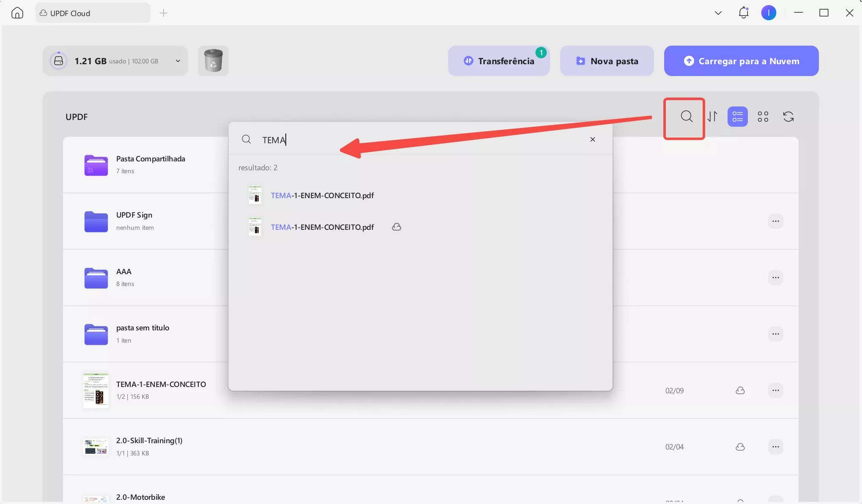The width and height of the screenshot is (862, 504).
Task: Click cloud icon on 2.0-Skill-Training(1) row
Action: click(x=740, y=447)
